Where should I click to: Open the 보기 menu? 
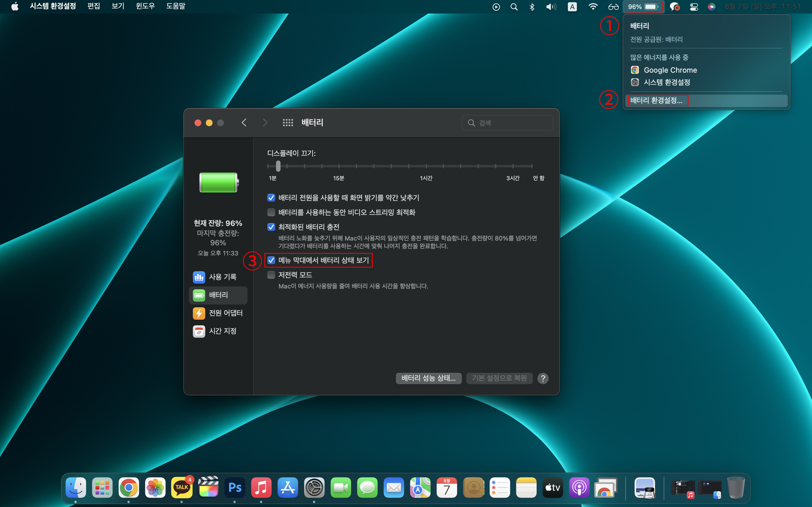[x=118, y=6]
